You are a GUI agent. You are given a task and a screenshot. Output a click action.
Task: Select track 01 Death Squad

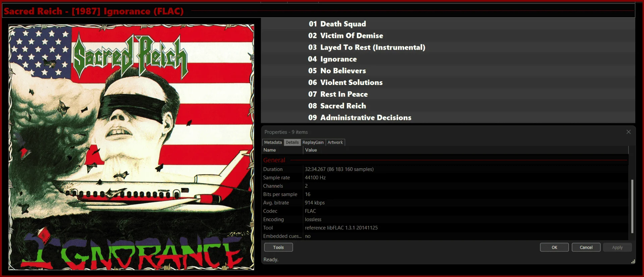[448, 24]
